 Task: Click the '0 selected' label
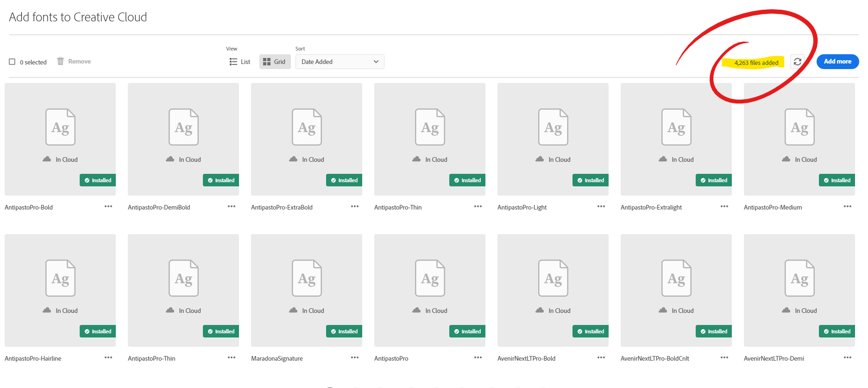33,62
